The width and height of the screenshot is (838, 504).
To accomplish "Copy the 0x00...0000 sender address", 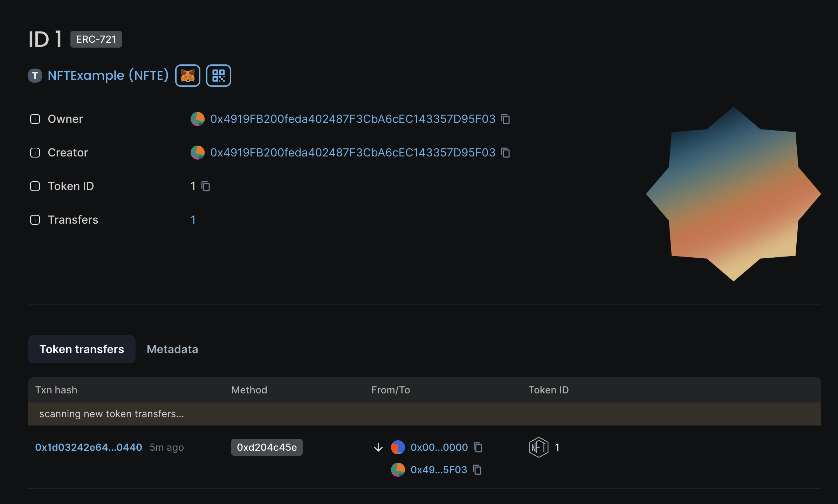I will 478,447.
